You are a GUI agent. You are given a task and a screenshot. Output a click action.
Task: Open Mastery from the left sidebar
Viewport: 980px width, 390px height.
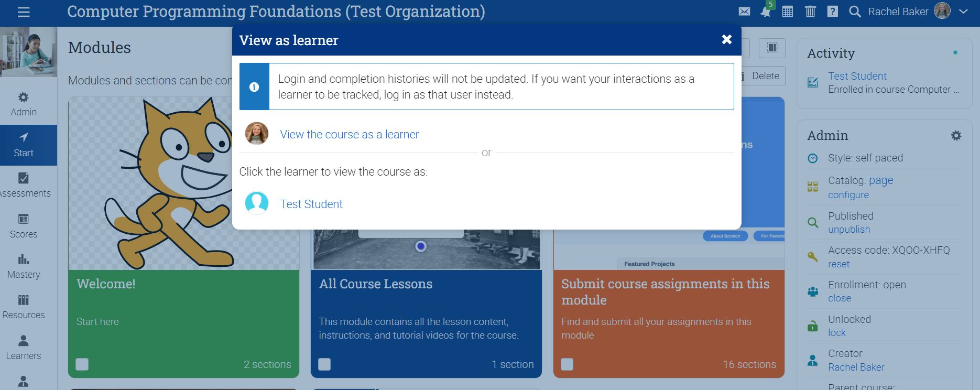(x=24, y=266)
